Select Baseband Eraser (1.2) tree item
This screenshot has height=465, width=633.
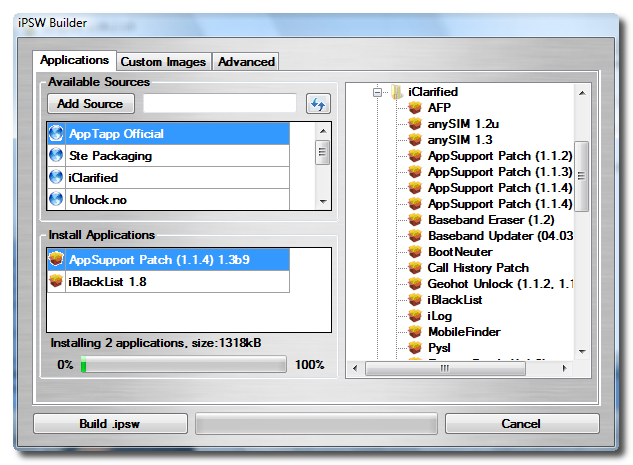click(491, 220)
